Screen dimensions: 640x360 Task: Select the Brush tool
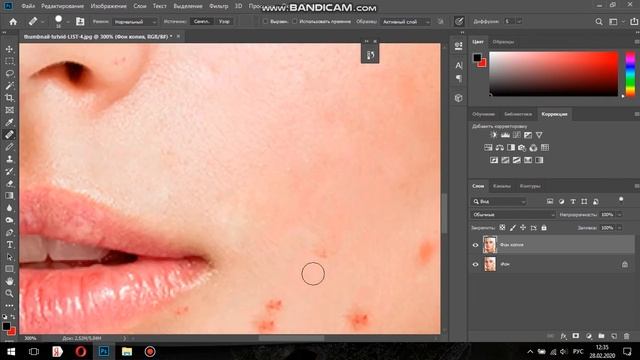(x=9, y=147)
